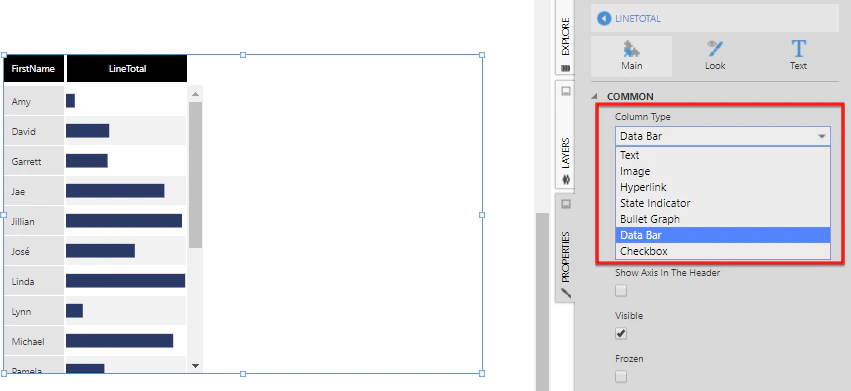The image size is (851, 391).
Task: Select the Jillian row name cell
Action: (34, 221)
